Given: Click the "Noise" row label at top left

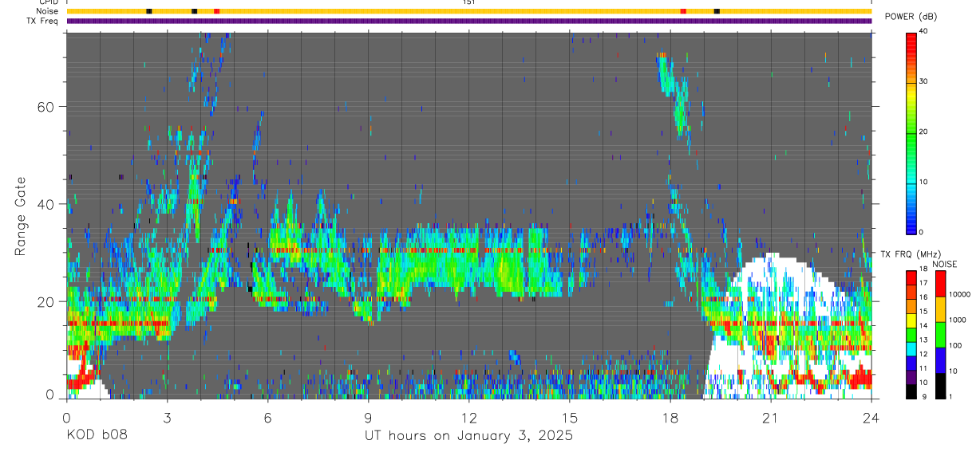Looking at the screenshot, I should tap(47, 11).
